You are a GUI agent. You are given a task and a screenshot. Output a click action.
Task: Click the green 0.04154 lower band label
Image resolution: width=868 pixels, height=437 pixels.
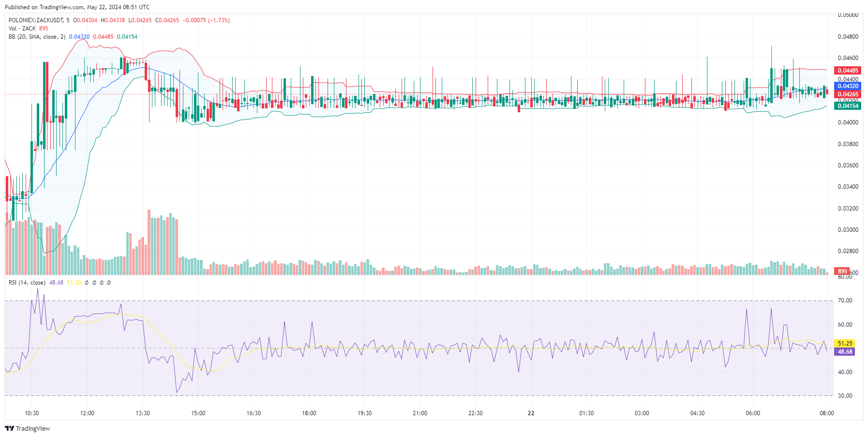(x=848, y=106)
